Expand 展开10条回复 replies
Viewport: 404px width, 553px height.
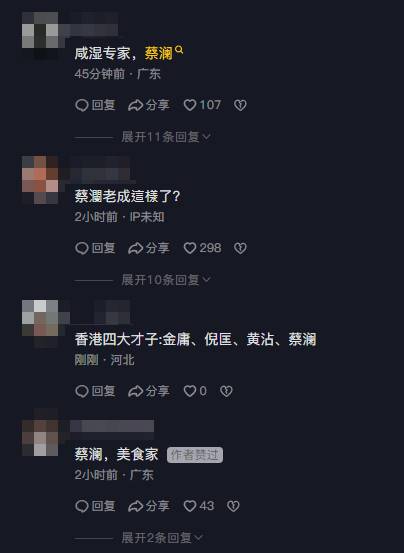click(x=166, y=280)
